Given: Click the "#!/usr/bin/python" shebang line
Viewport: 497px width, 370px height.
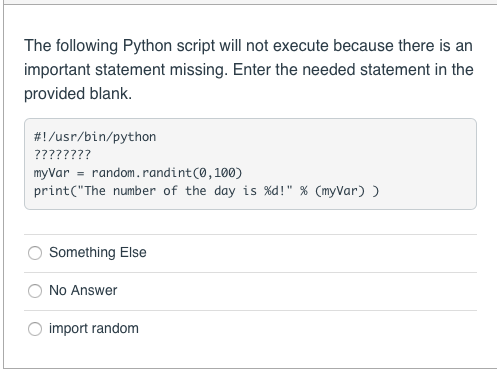Looking at the screenshot, I should click(95, 137).
